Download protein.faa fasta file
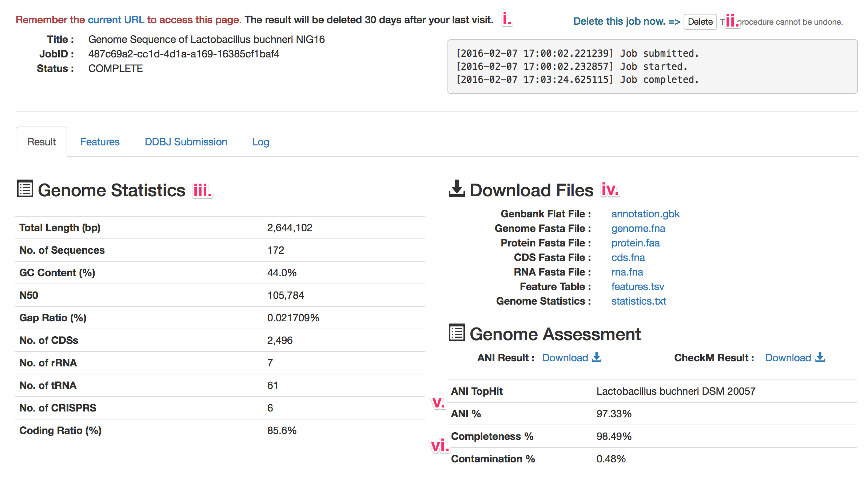868x490 pixels. pos(635,243)
